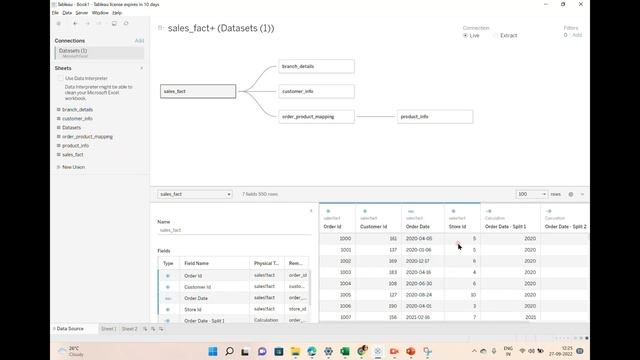The image size is (640, 360).
Task: Click the date type icon above Order Date column
Action: [411, 211]
